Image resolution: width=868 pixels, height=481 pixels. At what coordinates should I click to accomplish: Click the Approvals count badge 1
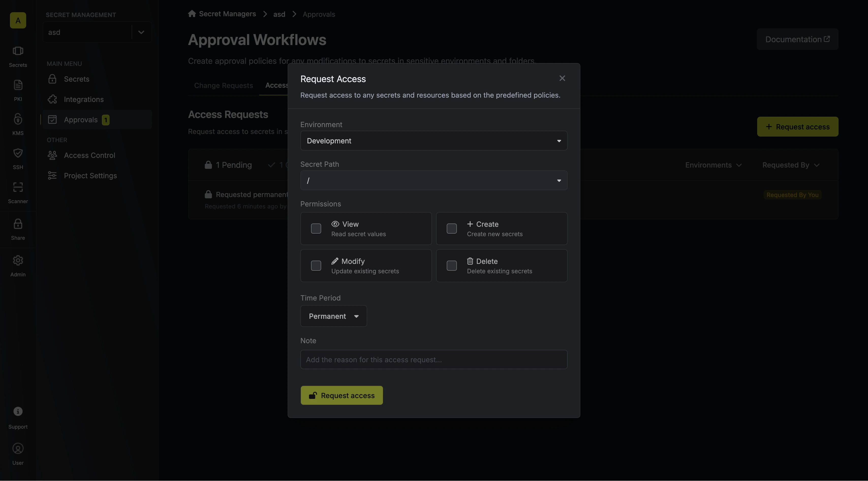(105, 120)
